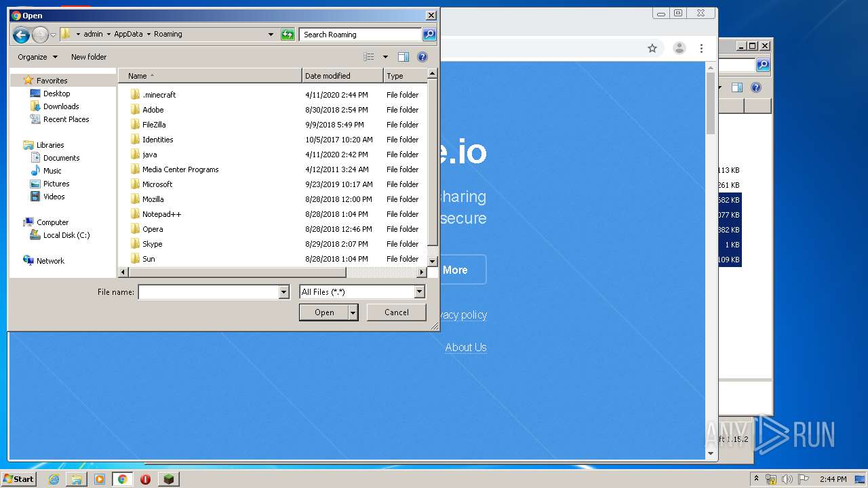The width and height of the screenshot is (868, 488).
Task: Expand the address bar history dropdown
Action: pyautogui.click(x=271, y=35)
